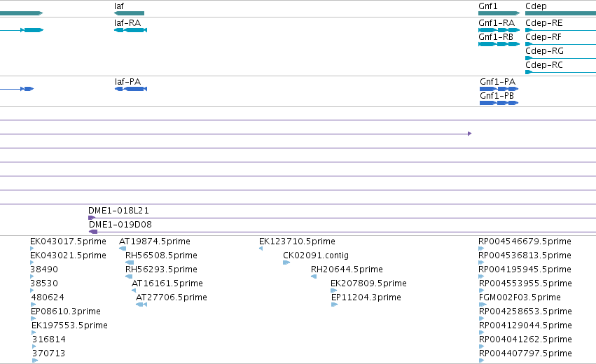Select the Iaf-PA protein glyph
596x364 pixels.
[131, 89]
